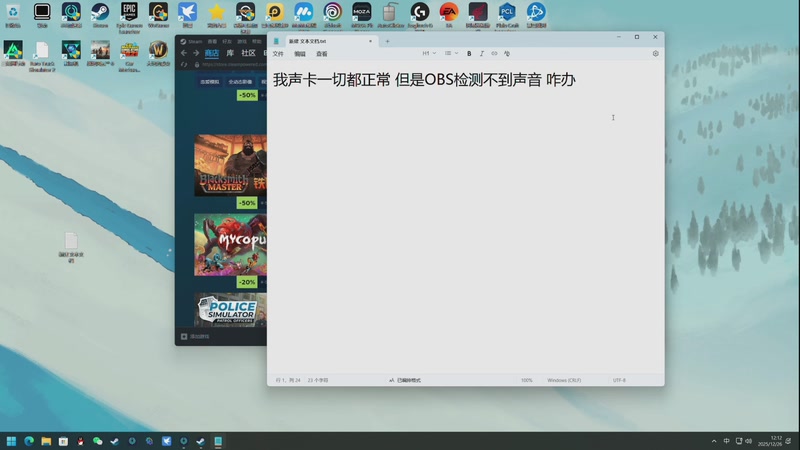Close the 新建 文本文档.txt tab
The image size is (800, 450).
[x=370, y=41]
